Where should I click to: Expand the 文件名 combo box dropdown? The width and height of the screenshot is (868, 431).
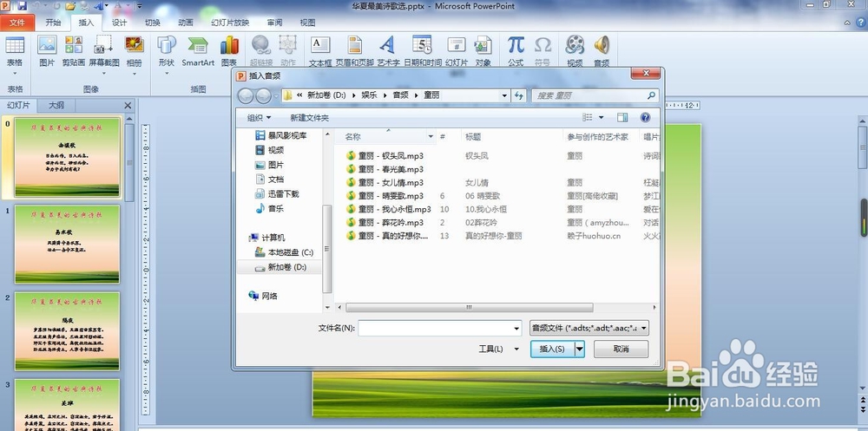pos(516,328)
